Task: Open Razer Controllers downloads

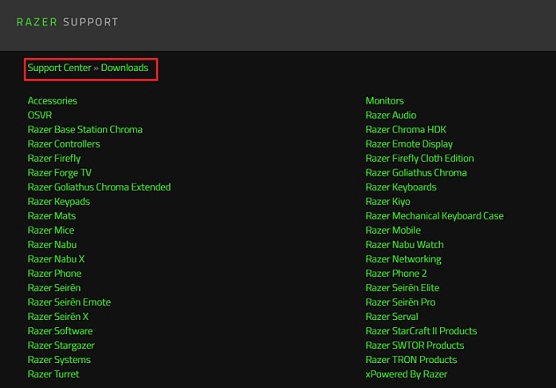Action: 64,144
